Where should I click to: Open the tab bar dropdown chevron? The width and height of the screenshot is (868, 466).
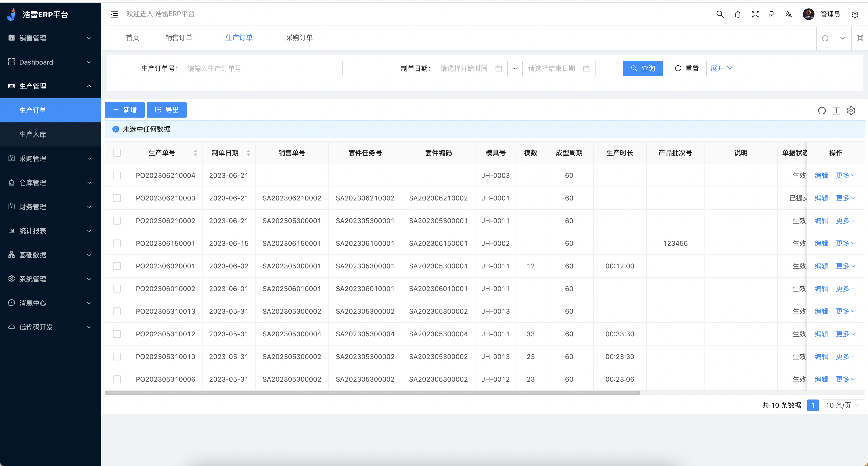[842, 38]
